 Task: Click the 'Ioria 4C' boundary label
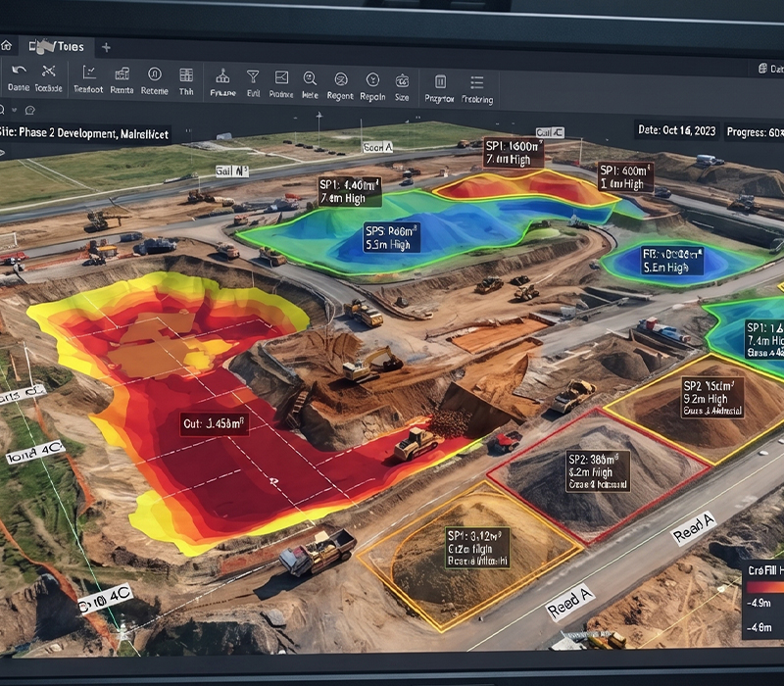[x=35, y=452]
